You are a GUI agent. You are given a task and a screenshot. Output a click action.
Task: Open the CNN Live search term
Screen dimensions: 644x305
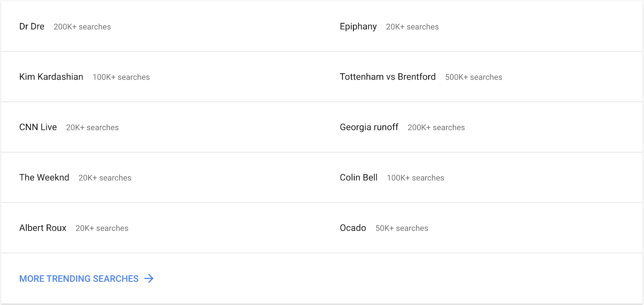[38, 127]
